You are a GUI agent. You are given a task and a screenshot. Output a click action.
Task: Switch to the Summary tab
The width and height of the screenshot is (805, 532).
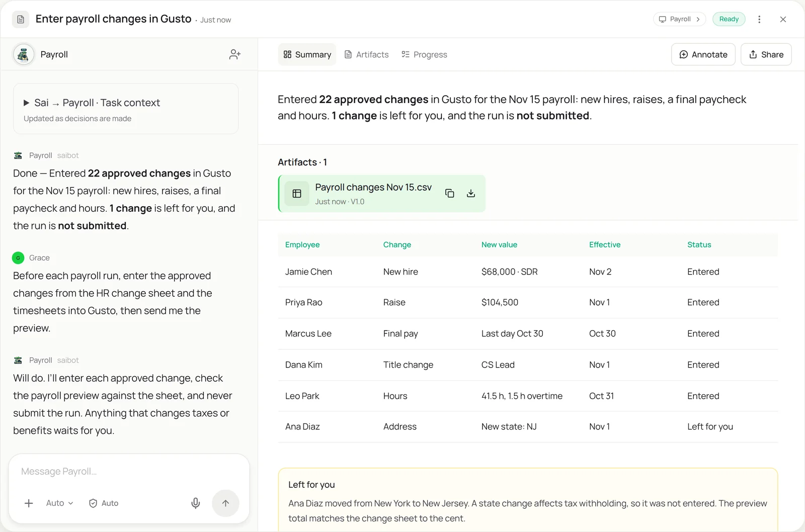[307, 54]
